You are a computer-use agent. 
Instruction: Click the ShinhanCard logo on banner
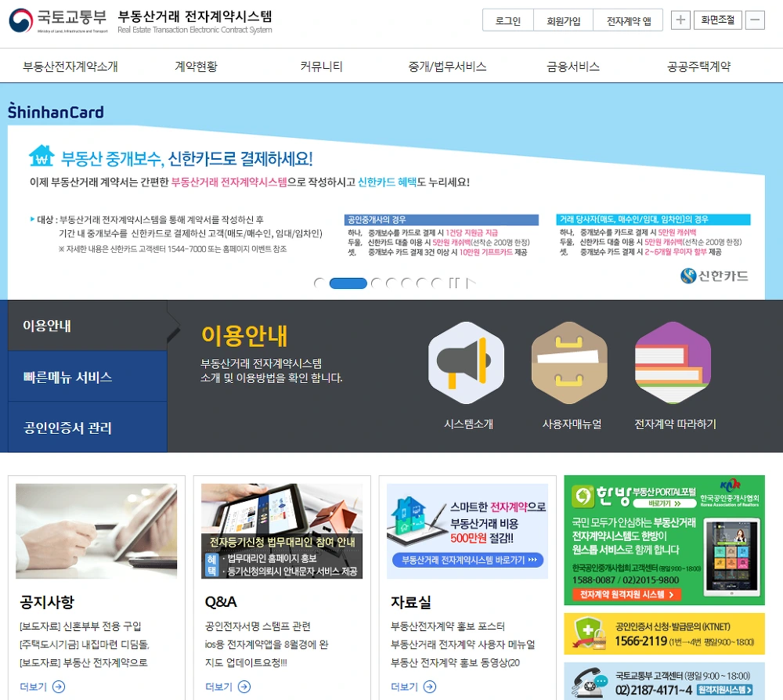tap(56, 111)
